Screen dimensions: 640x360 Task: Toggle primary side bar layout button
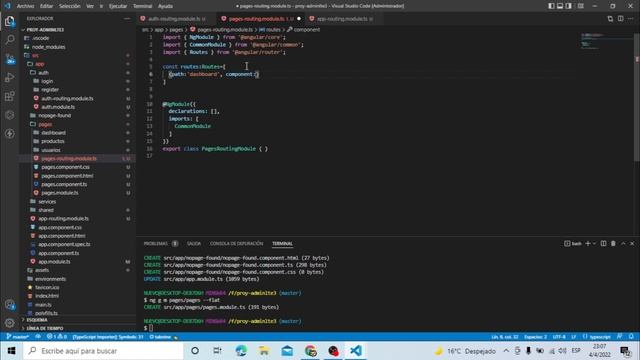click(551, 6)
